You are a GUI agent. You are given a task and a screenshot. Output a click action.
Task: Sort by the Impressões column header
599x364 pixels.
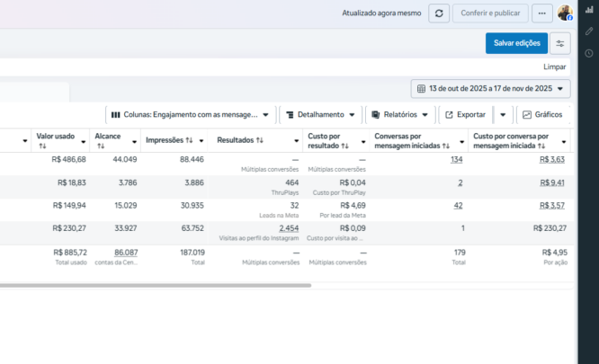coord(169,140)
